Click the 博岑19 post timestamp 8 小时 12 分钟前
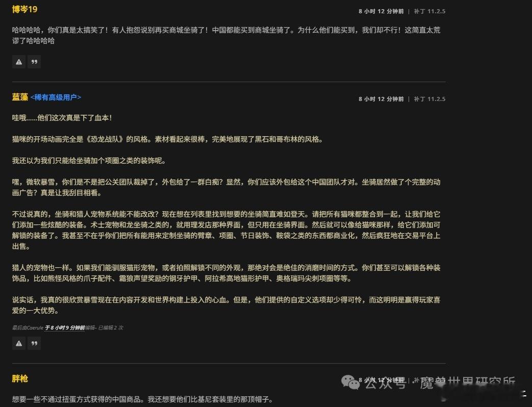Screen dimensions: 532x407 pyautogui.click(x=381, y=11)
